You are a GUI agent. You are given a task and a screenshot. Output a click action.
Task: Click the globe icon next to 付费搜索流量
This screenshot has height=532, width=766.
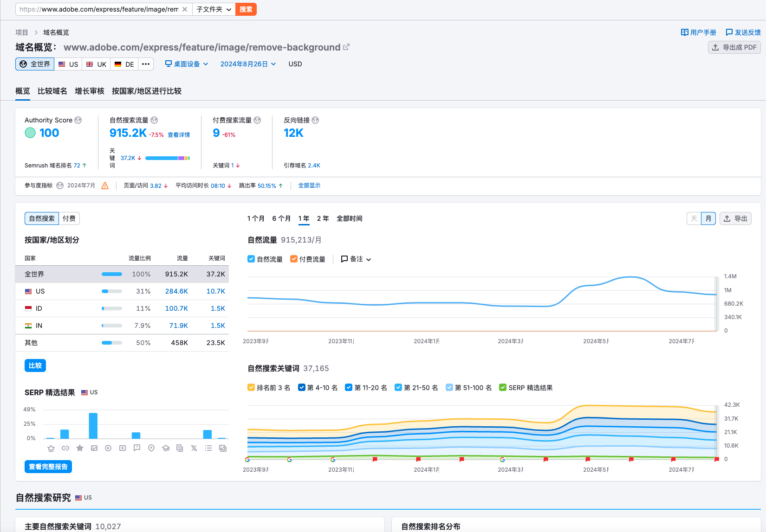click(x=257, y=120)
